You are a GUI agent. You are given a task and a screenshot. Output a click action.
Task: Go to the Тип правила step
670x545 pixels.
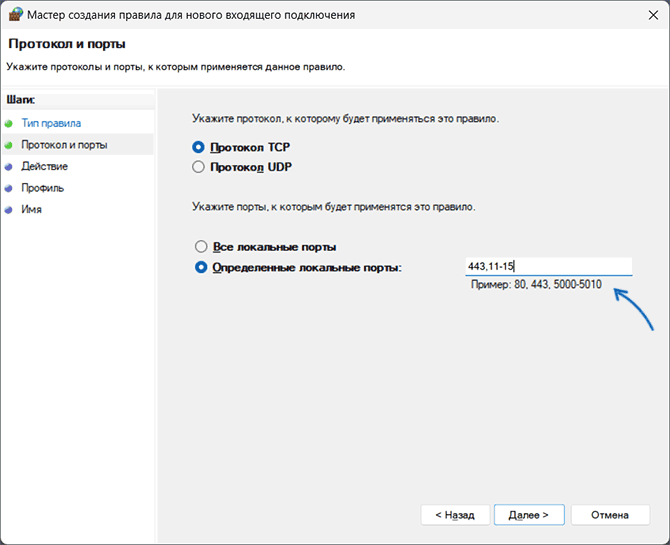pos(51,123)
